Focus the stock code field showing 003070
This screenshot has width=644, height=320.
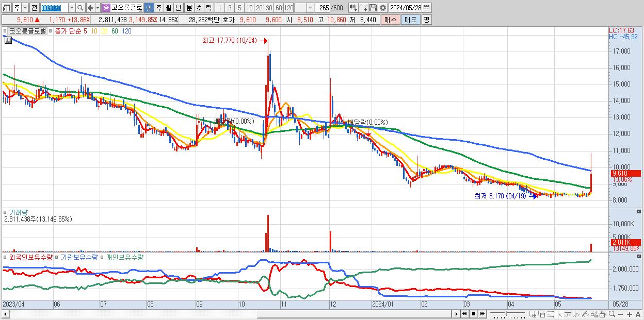point(55,8)
